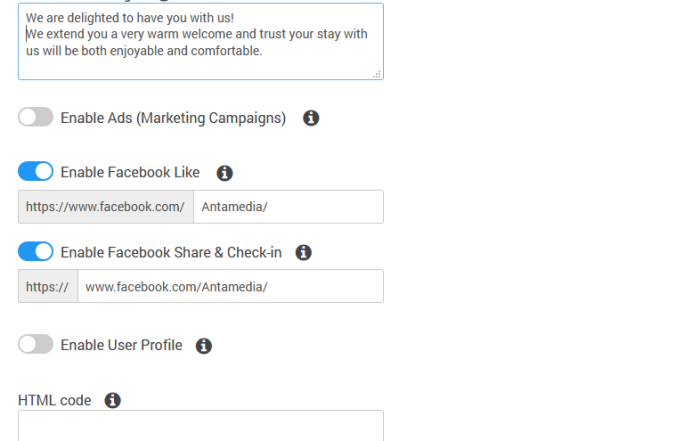Show info for Enable User Profile
Screen dimensions: 700x441
[204, 346]
